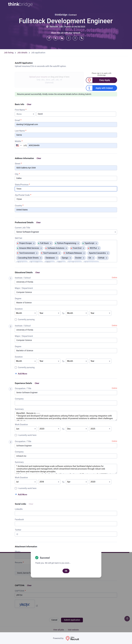This screenshot has height=644, width=132.
Task: Go to Job details breadcrumb
Action: 22,53
